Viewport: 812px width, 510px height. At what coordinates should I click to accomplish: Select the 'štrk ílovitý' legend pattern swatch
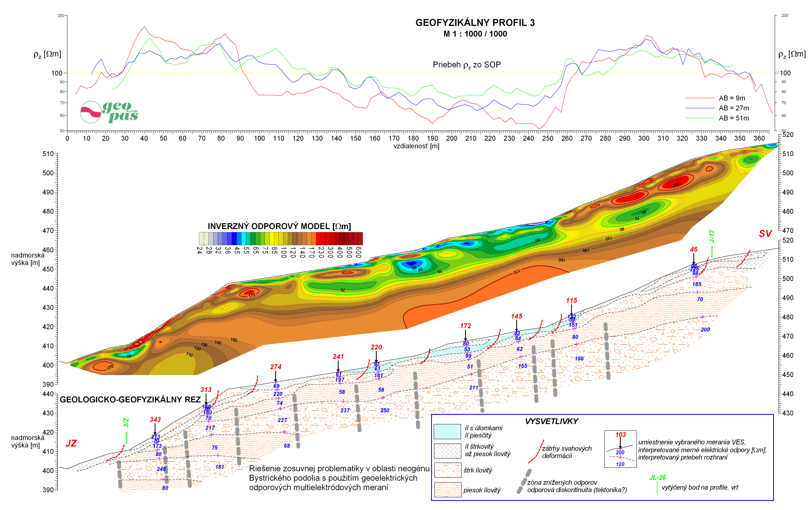pyautogui.click(x=447, y=470)
